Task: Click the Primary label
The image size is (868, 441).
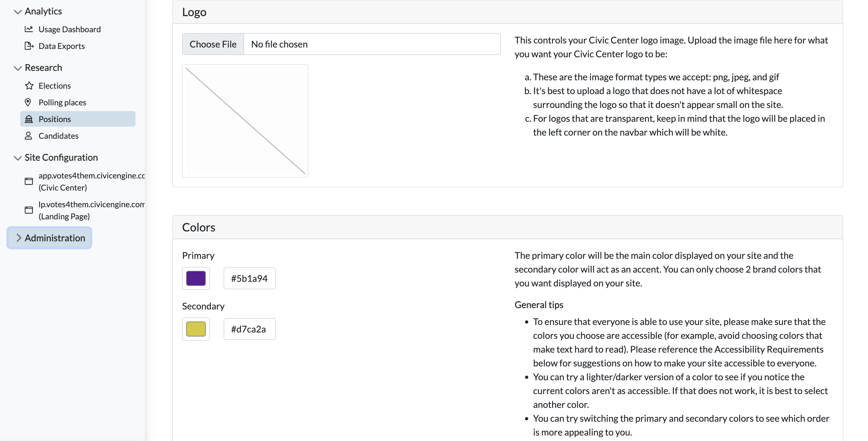Action: [198, 256]
